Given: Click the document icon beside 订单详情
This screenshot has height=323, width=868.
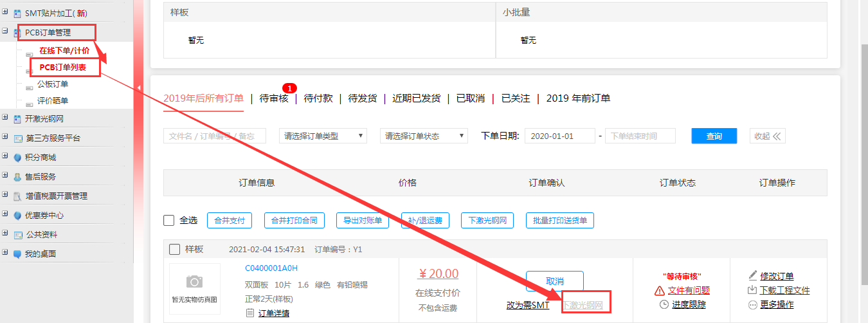Looking at the screenshot, I should (250, 313).
